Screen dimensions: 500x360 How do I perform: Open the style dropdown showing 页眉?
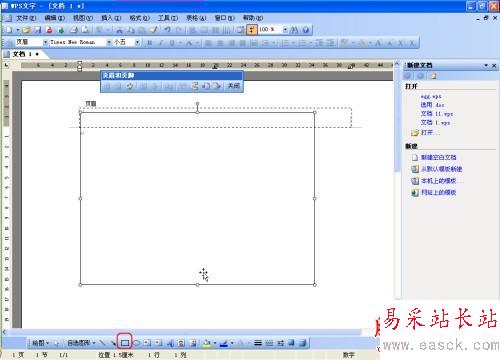pos(46,42)
